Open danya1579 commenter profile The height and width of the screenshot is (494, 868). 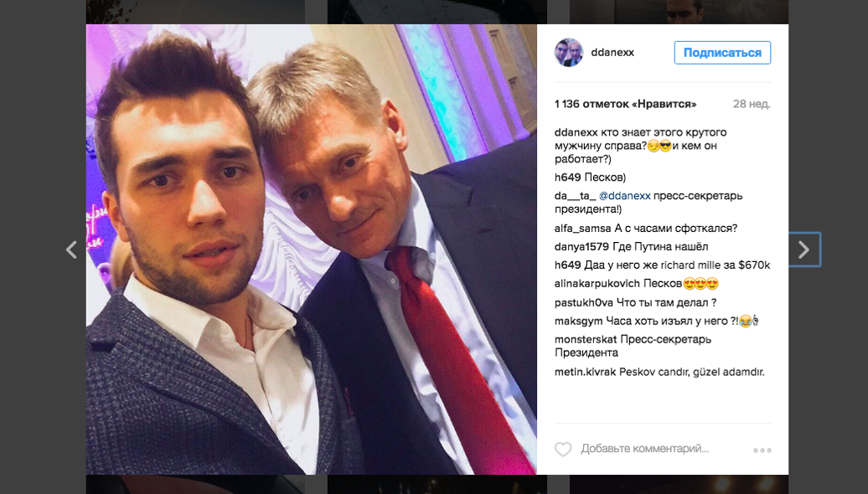click(x=581, y=247)
